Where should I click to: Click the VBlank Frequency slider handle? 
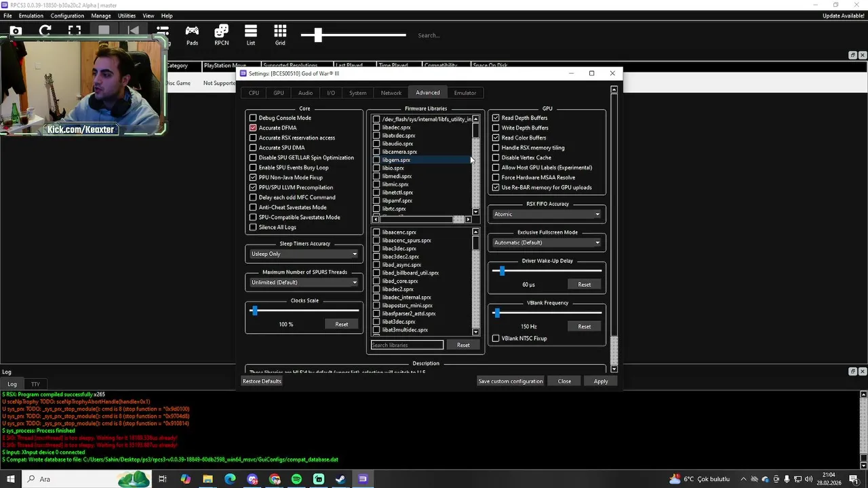pyautogui.click(x=497, y=312)
